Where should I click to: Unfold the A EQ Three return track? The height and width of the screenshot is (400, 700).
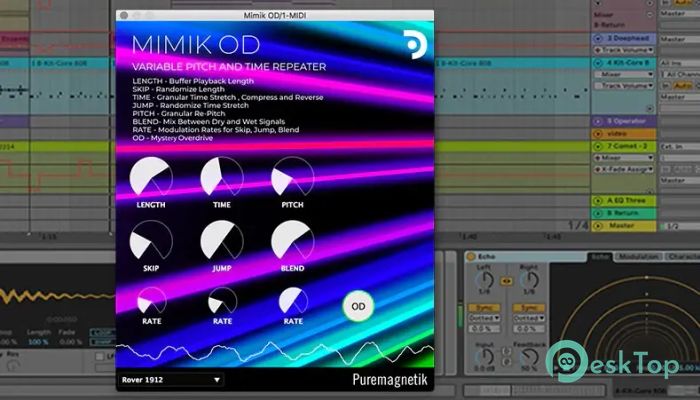598,200
